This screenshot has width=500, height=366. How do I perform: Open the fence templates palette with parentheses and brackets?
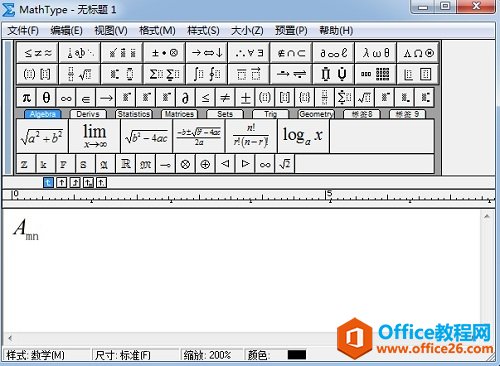(x=38, y=74)
